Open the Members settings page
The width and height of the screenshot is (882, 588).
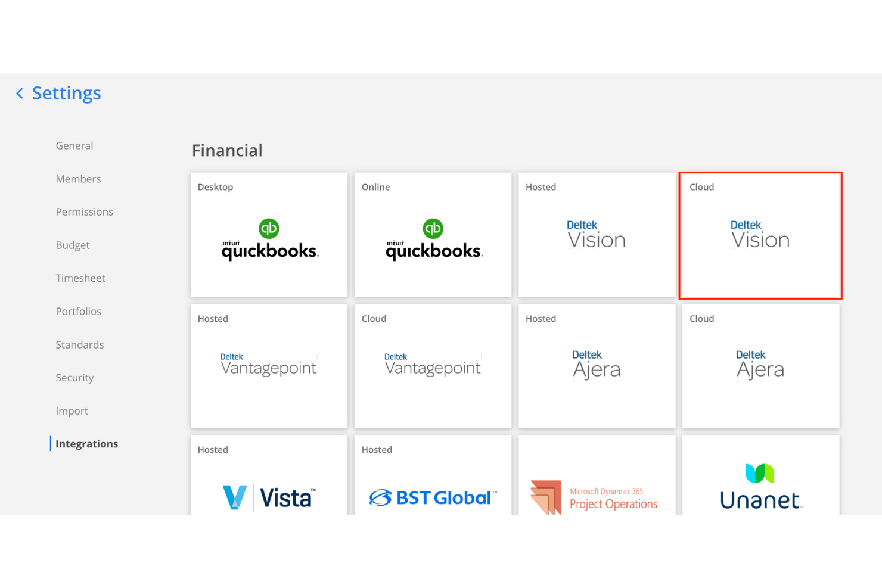(x=78, y=179)
